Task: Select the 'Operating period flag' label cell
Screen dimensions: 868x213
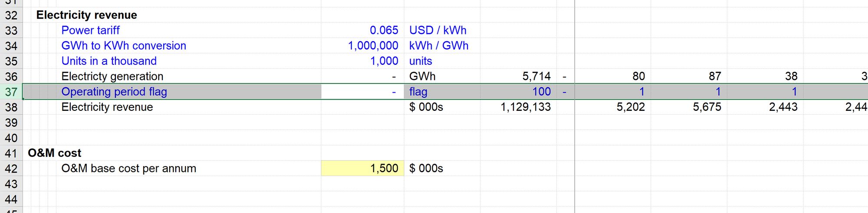Action: 114,92
